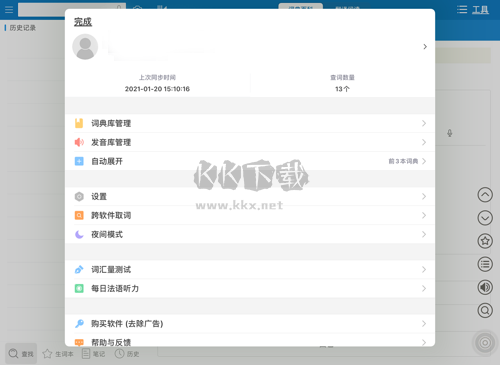Expand the user profile chevron arrow
This screenshot has width=500, height=365.
coord(425,47)
